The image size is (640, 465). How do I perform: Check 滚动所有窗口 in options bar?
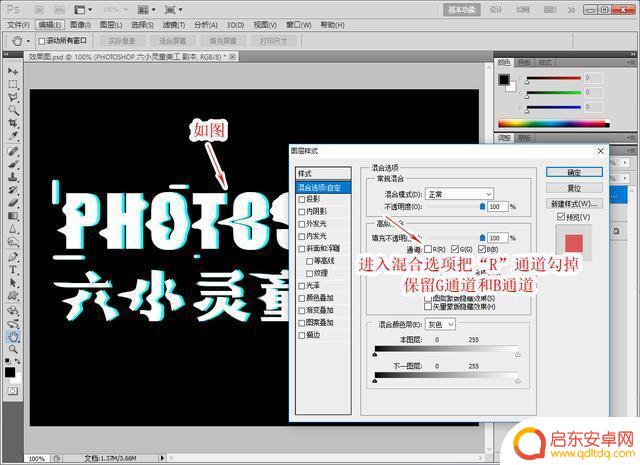pyautogui.click(x=42, y=41)
